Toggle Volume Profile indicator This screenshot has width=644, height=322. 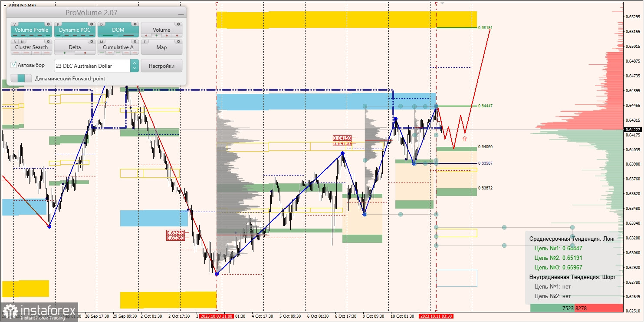31,30
